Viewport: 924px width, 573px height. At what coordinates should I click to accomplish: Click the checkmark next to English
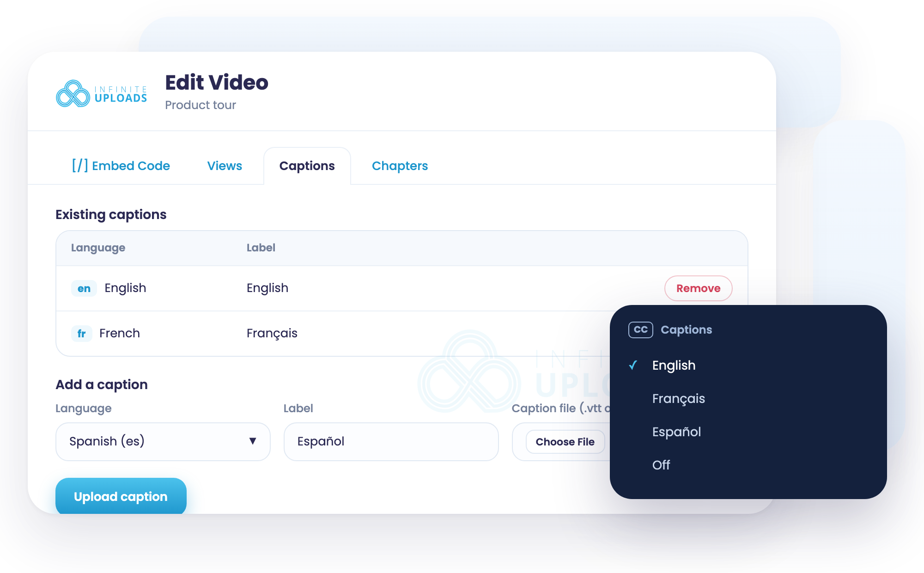633,366
